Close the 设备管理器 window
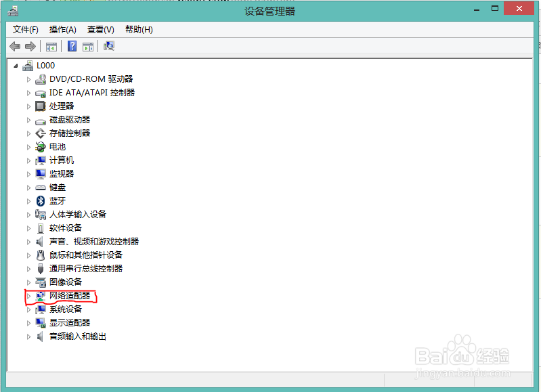Viewport: 541px width, 392px height. [519, 9]
